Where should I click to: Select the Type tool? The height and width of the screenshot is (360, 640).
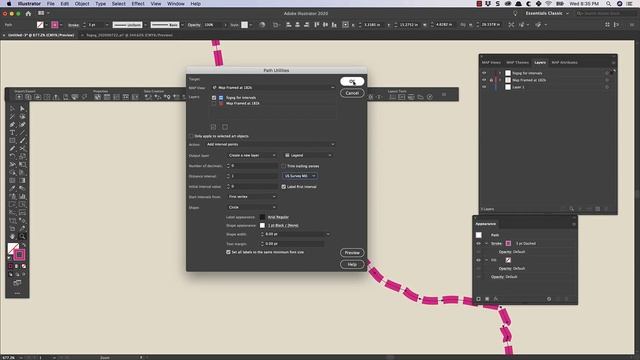(12, 133)
